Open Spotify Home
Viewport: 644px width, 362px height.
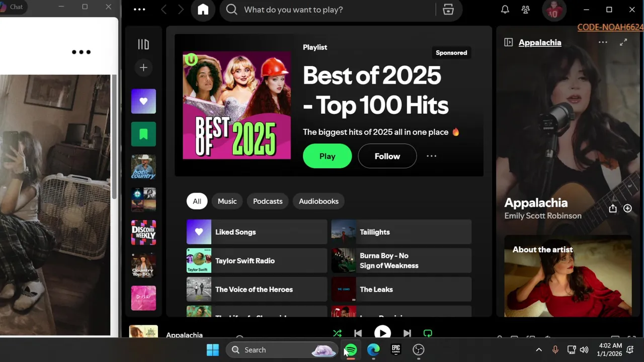[x=203, y=10]
